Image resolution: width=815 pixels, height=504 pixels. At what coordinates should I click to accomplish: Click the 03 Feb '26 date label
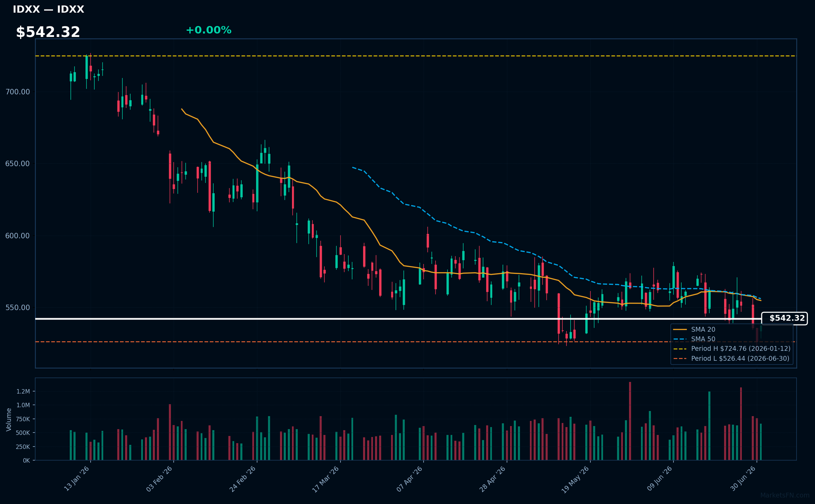[x=159, y=478]
